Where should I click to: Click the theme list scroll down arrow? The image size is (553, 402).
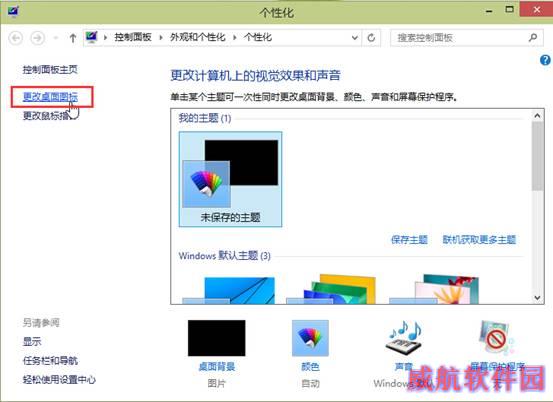[537, 298]
